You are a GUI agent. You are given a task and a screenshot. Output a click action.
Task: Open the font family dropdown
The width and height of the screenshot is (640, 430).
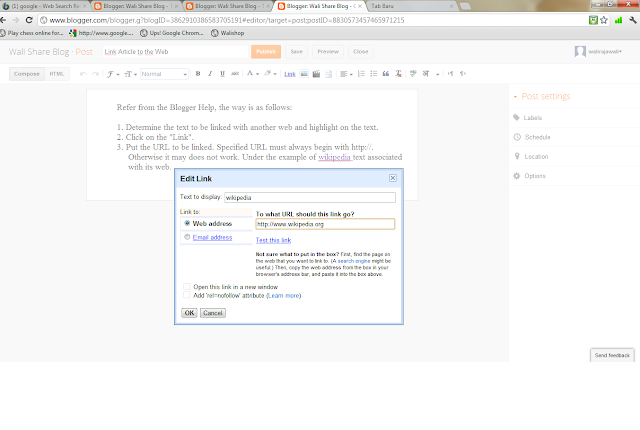click(x=113, y=74)
